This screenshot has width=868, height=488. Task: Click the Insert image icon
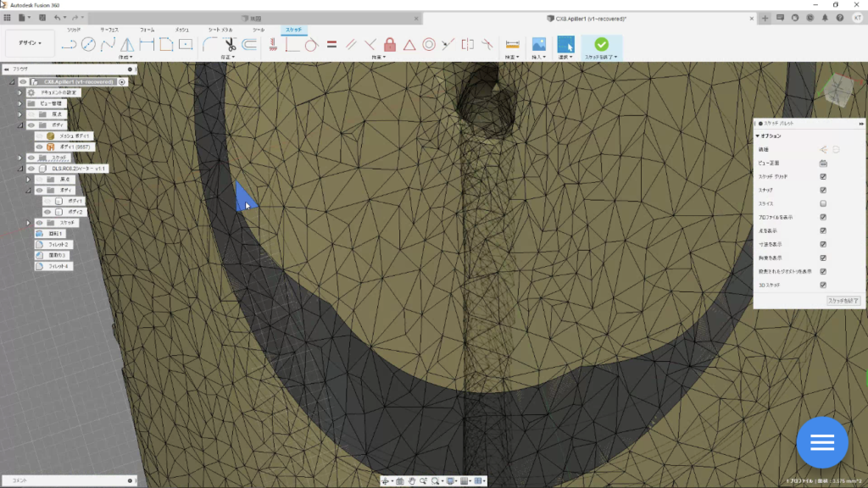(537, 44)
